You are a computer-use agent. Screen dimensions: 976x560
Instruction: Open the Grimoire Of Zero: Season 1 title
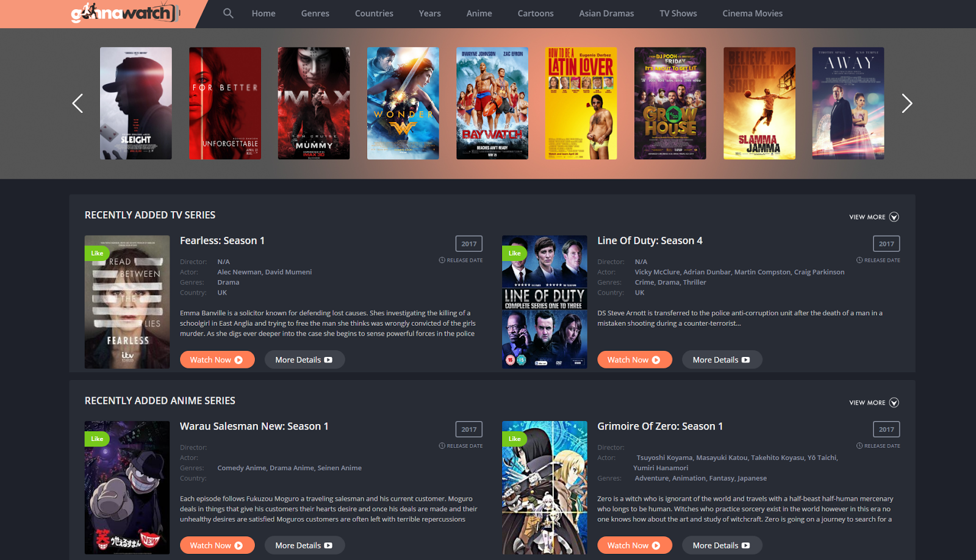coord(660,426)
